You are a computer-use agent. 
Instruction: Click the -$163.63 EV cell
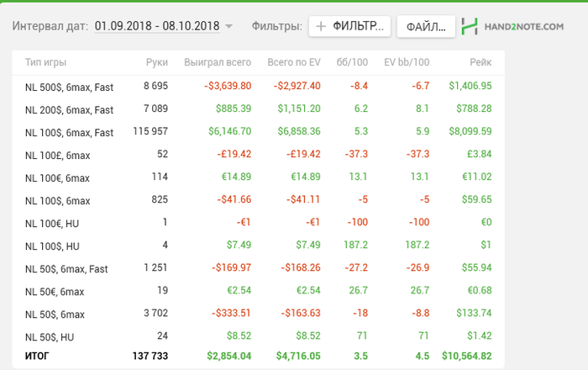[x=301, y=313]
